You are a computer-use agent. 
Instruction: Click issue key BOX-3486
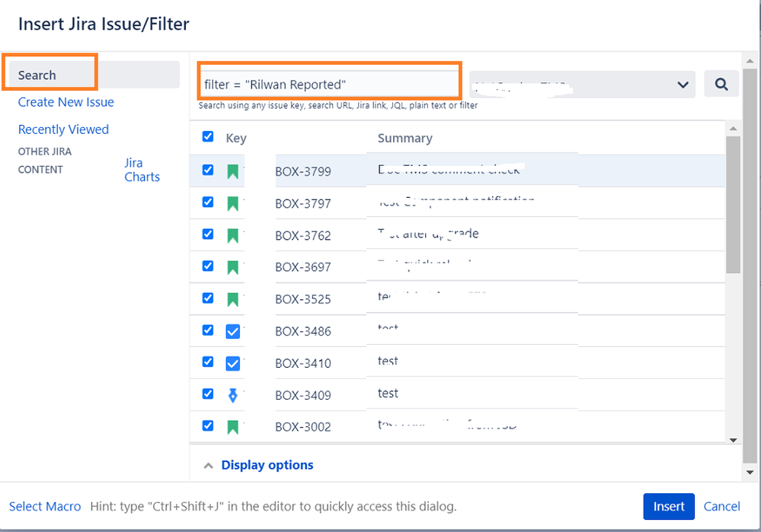[303, 331]
